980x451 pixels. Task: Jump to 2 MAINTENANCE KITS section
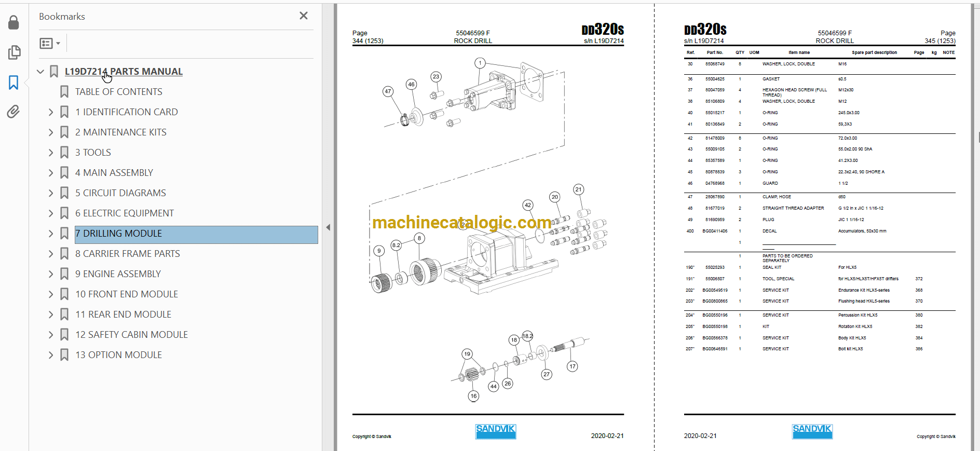tap(121, 132)
